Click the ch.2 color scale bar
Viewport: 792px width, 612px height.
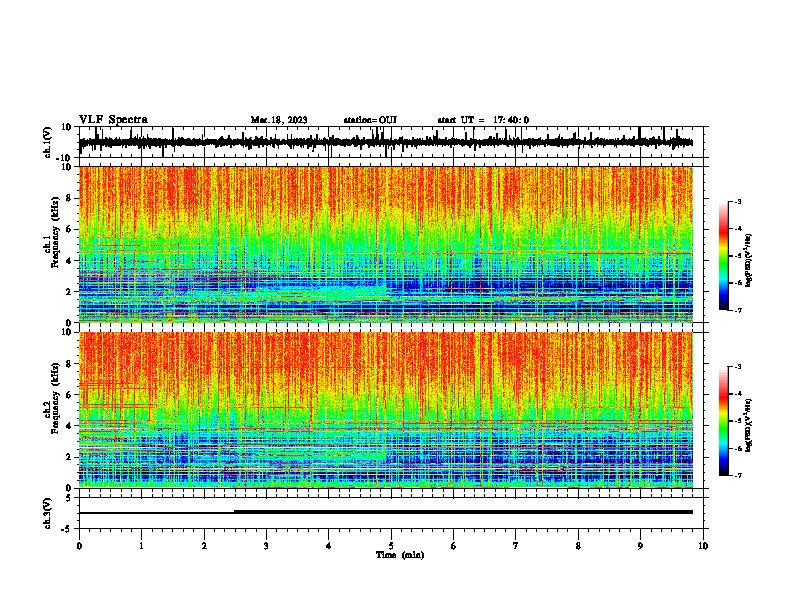(723, 421)
